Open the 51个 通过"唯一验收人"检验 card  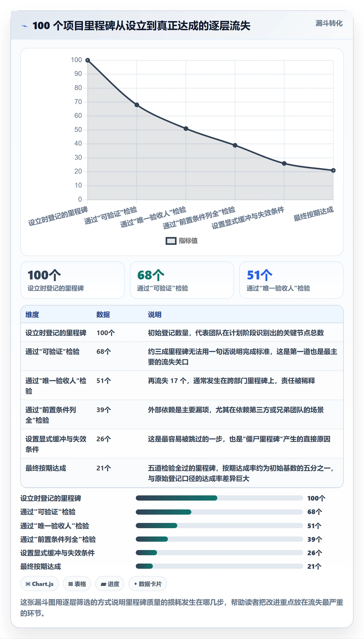coord(291,280)
